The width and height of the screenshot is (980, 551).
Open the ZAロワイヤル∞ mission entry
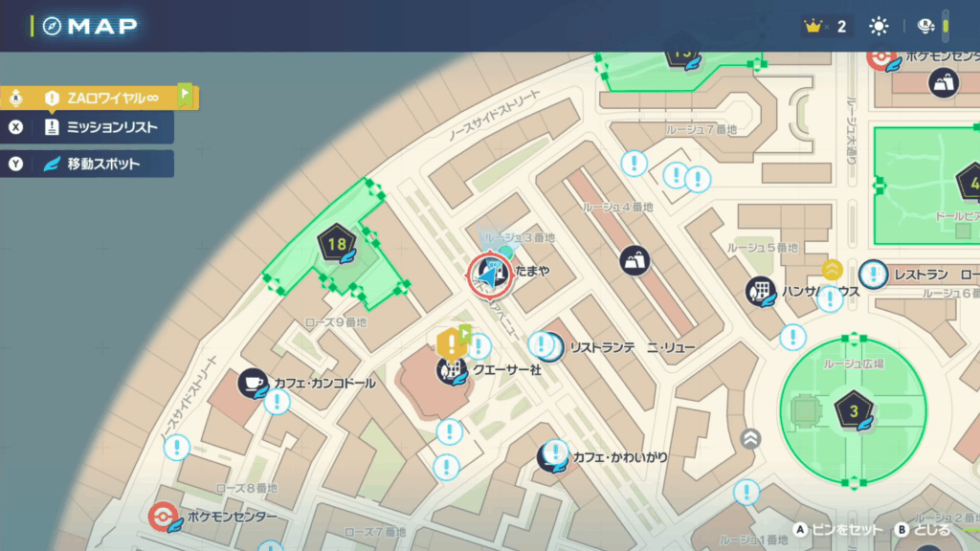click(x=100, y=98)
